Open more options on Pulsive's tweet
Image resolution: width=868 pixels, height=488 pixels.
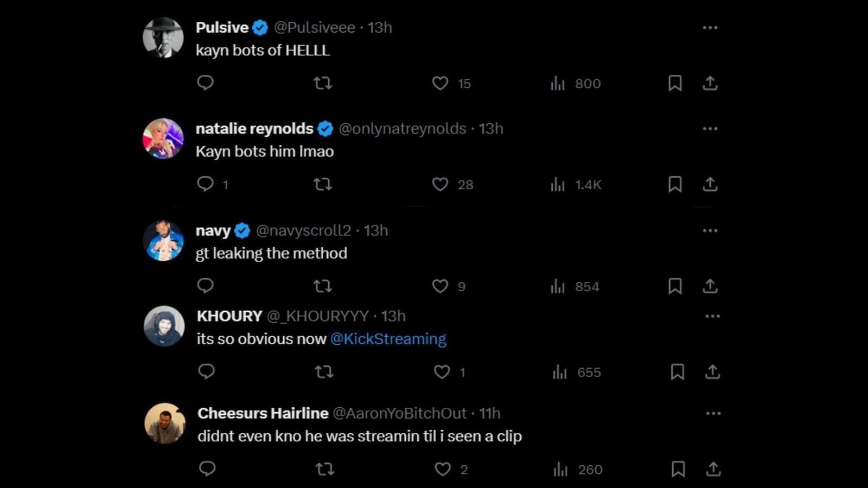coord(710,28)
